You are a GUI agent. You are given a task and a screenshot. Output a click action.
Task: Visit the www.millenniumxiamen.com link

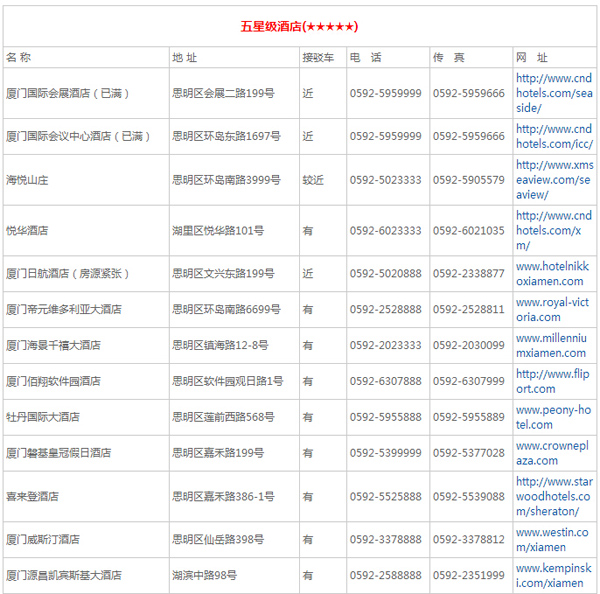[551, 346]
